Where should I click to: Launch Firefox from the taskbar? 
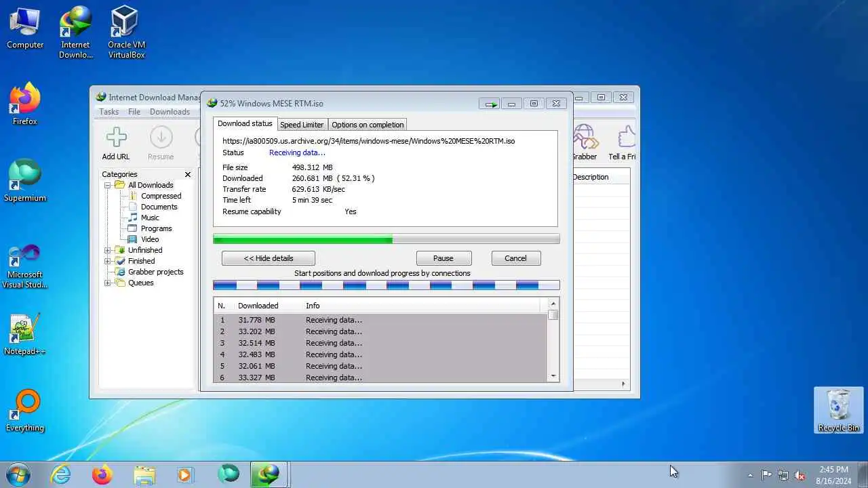(102, 474)
